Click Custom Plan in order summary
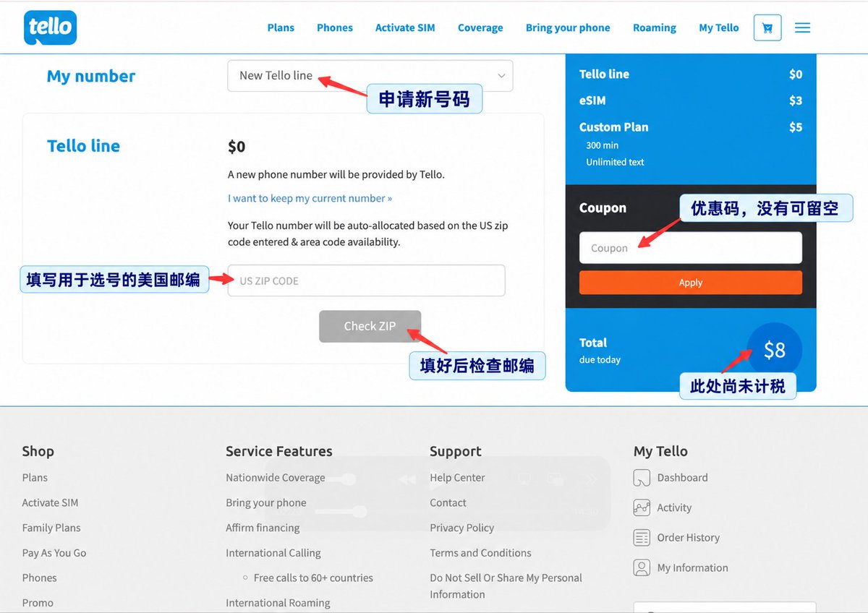Viewport: 868px width, 613px height. (614, 127)
